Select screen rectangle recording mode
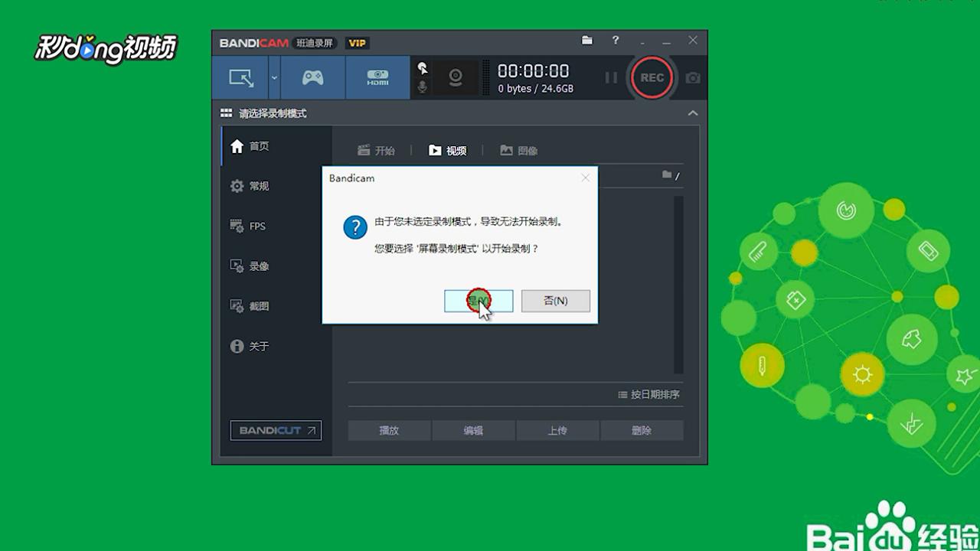Image resolution: width=980 pixels, height=551 pixels. click(x=240, y=77)
